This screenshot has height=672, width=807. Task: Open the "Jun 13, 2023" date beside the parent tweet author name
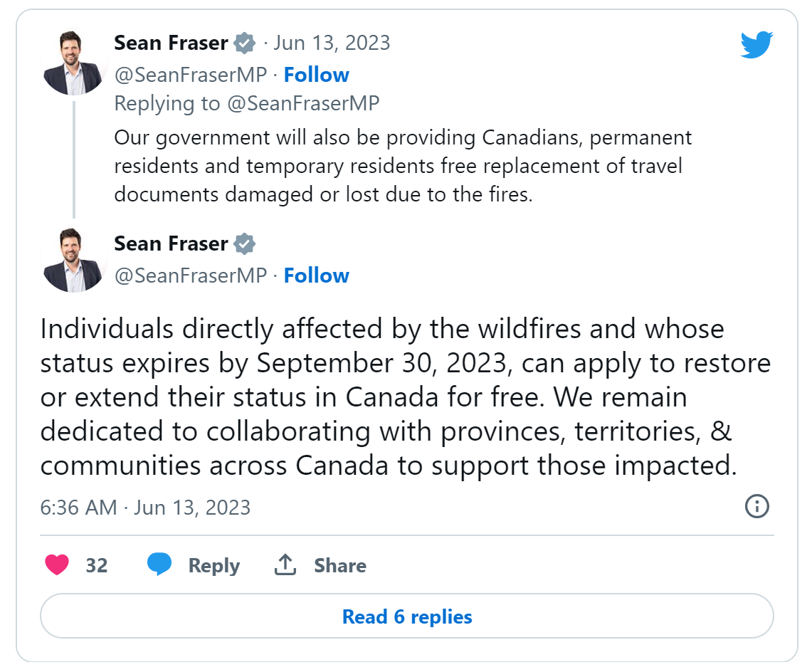[x=332, y=43]
